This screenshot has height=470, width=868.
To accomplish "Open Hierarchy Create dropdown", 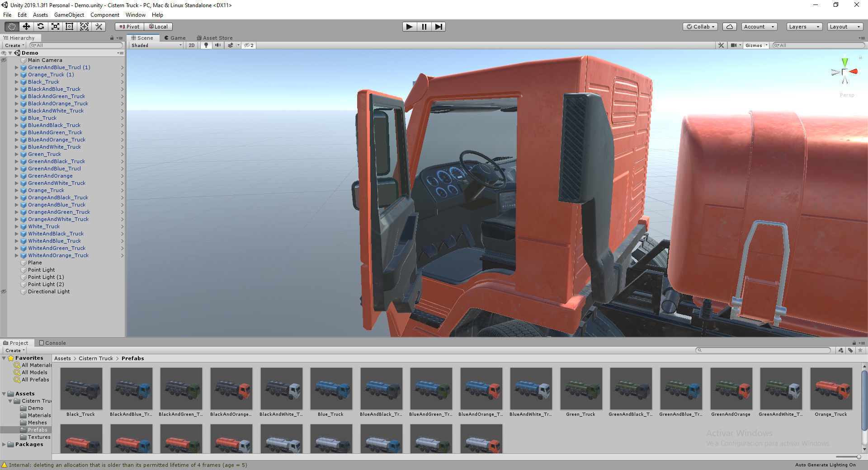I will pos(14,45).
